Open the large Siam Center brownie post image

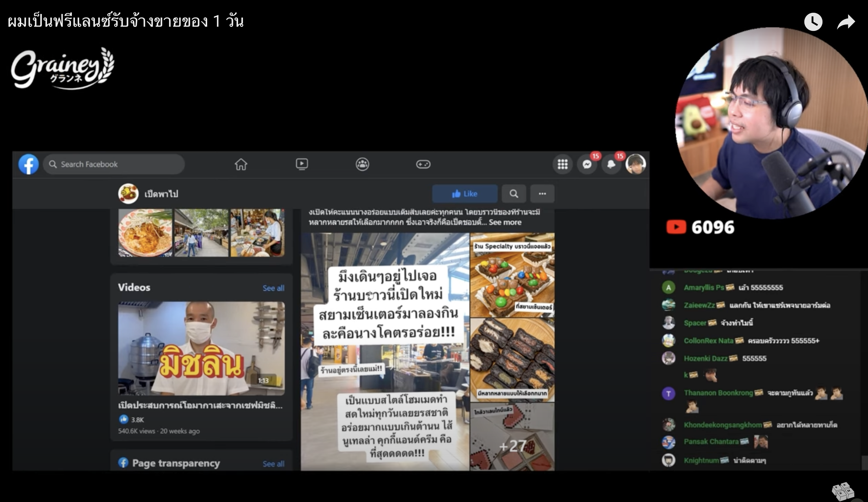pyautogui.click(x=385, y=352)
